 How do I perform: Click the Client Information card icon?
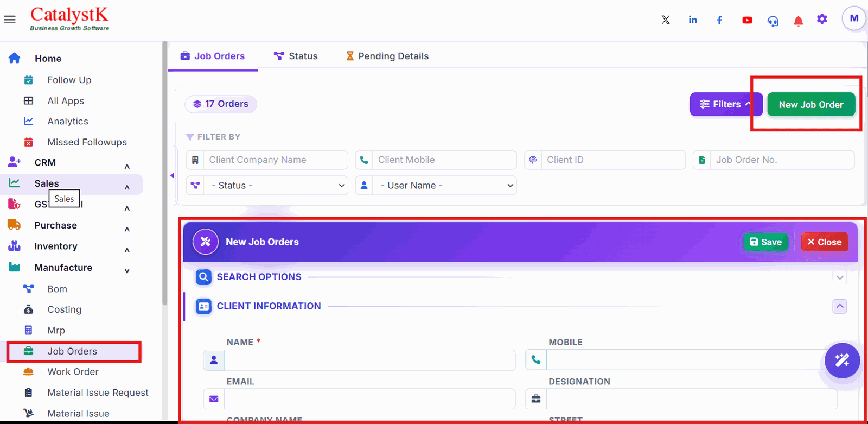(203, 306)
